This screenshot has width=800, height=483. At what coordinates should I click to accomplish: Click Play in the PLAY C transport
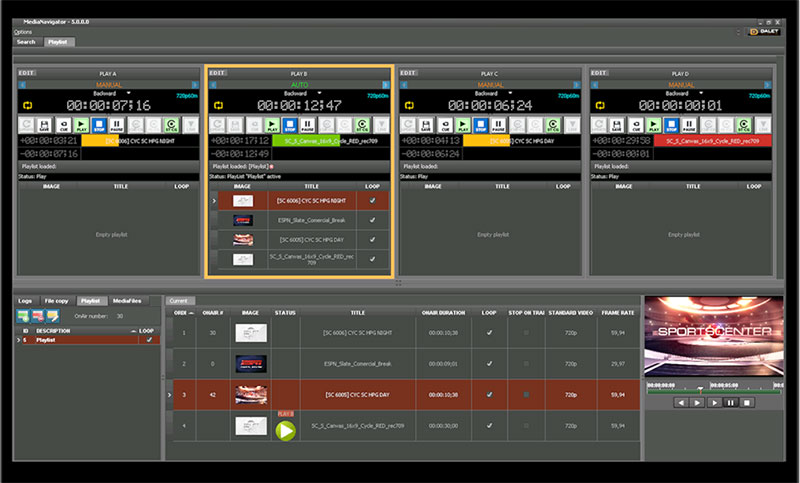pyautogui.click(x=463, y=124)
